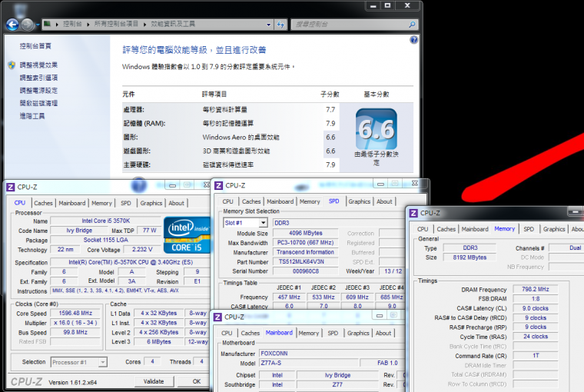Open the 進階工具 advanced tools link
This screenshot has height=392, width=584.
[32, 115]
